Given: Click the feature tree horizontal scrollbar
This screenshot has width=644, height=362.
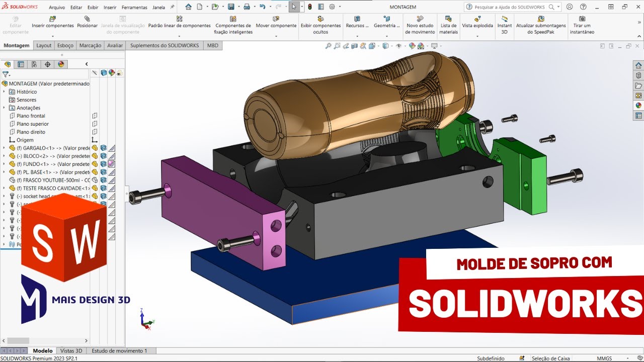Looking at the screenshot, I should tap(18, 341).
